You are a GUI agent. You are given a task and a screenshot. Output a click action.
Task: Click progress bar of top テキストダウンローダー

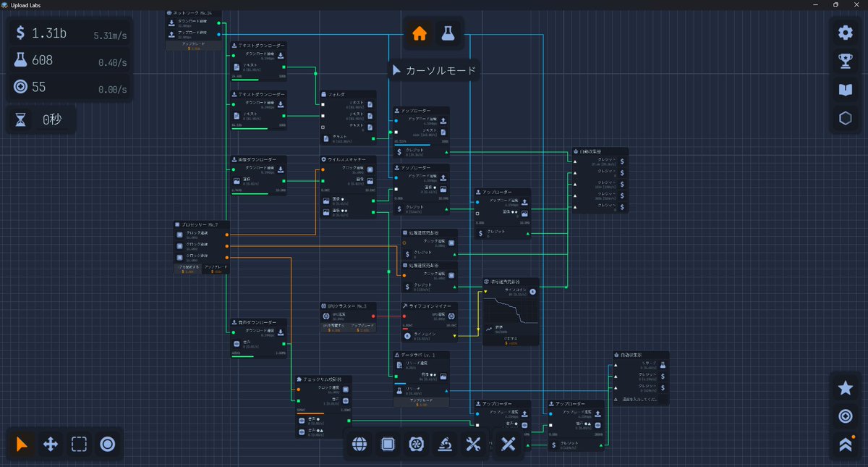(258, 80)
